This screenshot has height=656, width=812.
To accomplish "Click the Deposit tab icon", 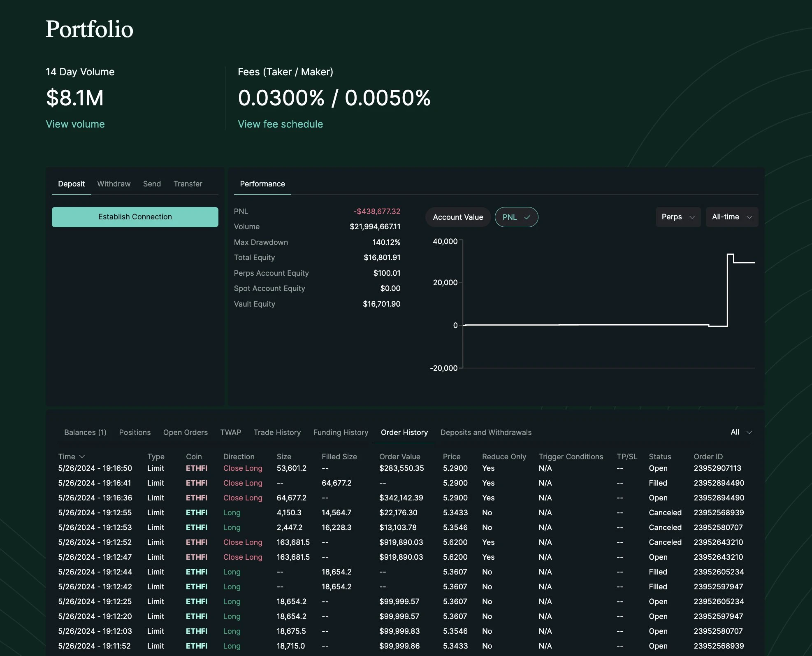I will [x=71, y=184].
